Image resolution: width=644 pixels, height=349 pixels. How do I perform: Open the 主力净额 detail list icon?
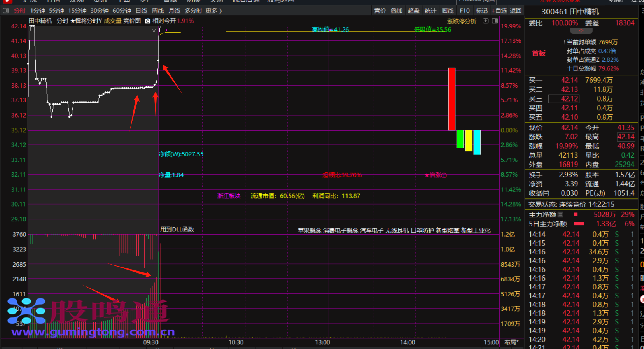560,214
